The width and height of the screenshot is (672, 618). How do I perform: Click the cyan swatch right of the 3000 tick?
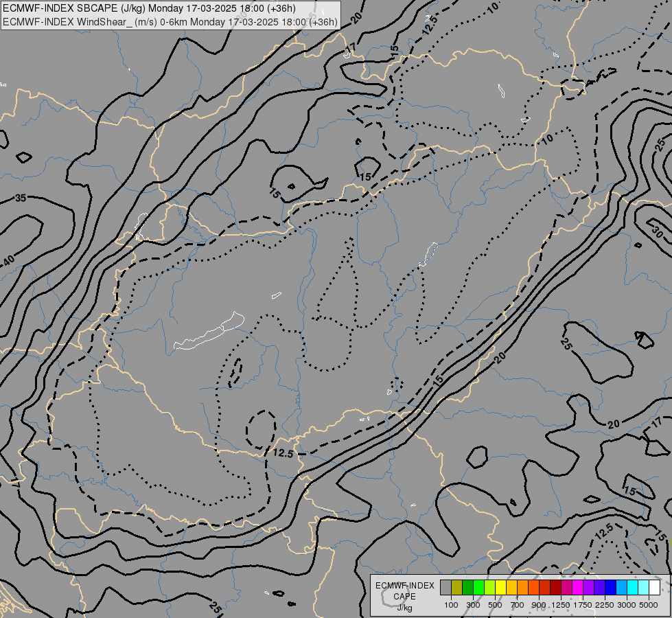[633, 587]
